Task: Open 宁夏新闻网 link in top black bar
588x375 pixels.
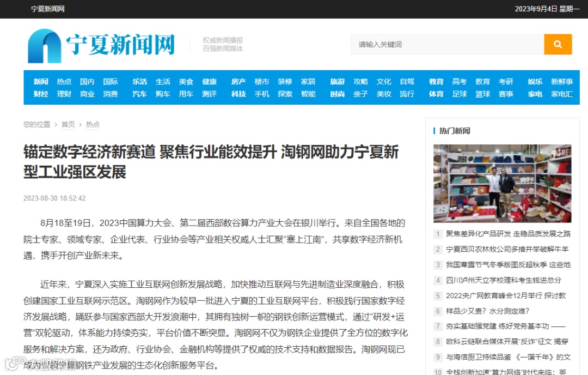Action: tap(47, 9)
